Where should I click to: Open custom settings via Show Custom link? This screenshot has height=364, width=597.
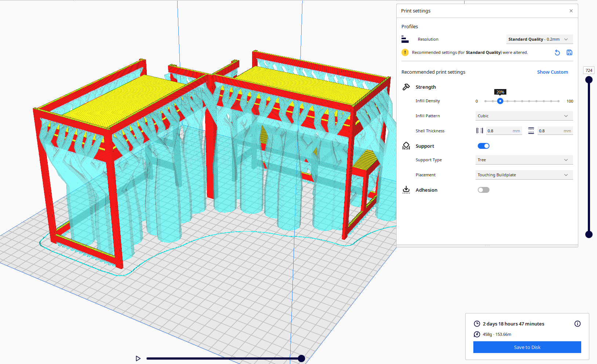[x=553, y=72]
